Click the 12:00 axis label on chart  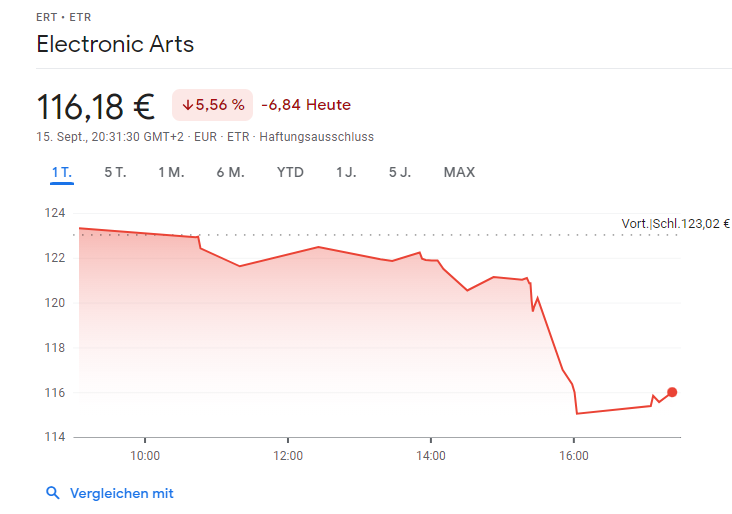point(288,455)
